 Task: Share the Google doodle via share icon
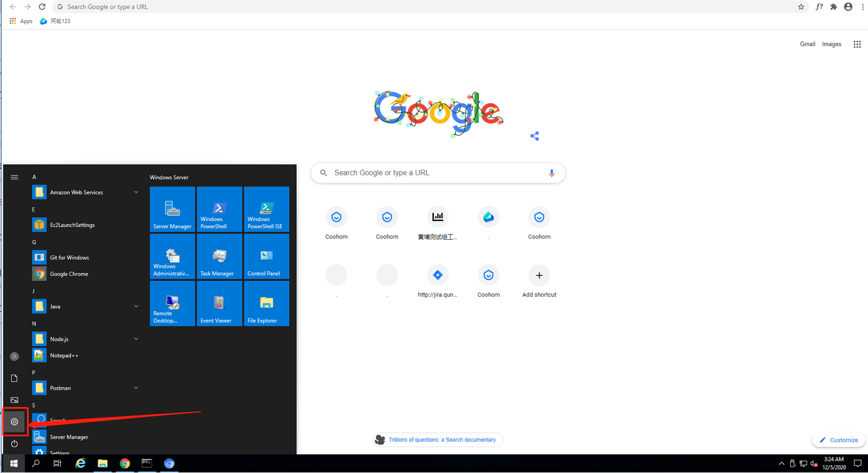(535, 136)
